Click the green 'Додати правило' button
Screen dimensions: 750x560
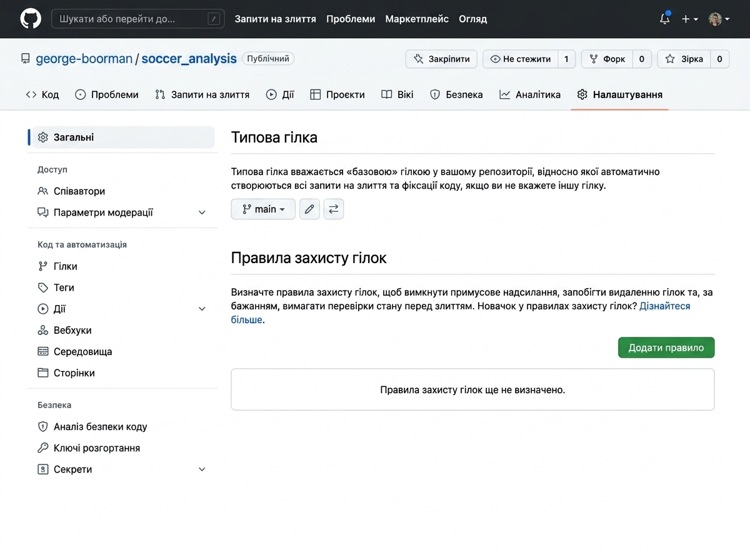[666, 348]
